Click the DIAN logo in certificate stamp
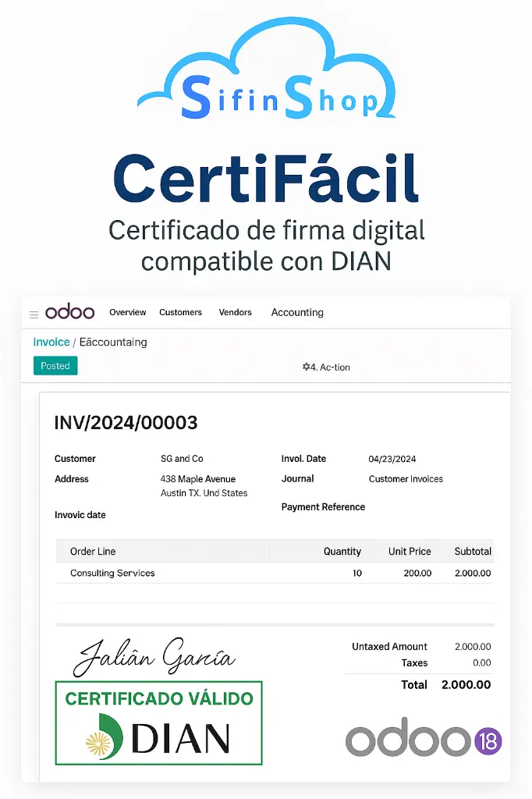 pos(158,737)
